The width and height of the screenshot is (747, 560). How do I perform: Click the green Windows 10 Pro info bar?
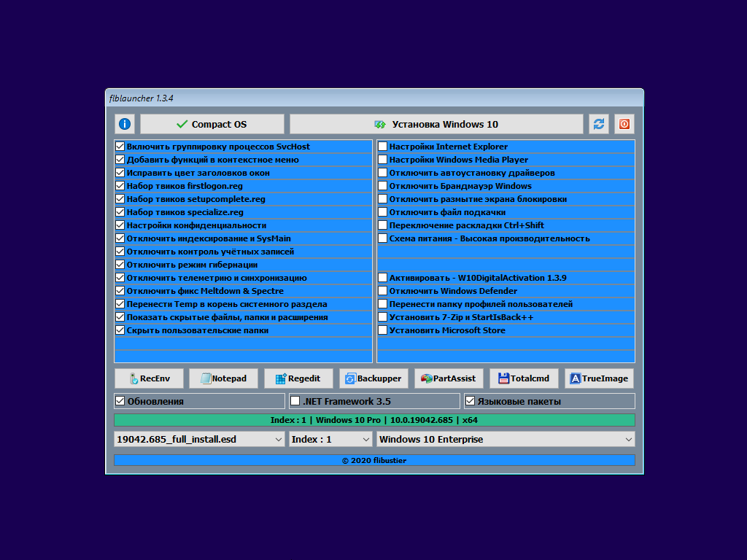click(373, 420)
